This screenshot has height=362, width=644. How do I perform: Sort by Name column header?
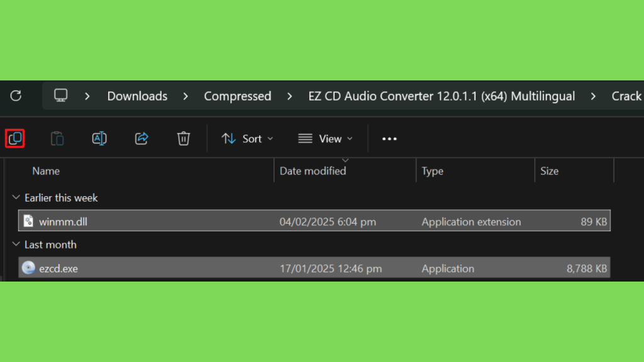pos(46,171)
